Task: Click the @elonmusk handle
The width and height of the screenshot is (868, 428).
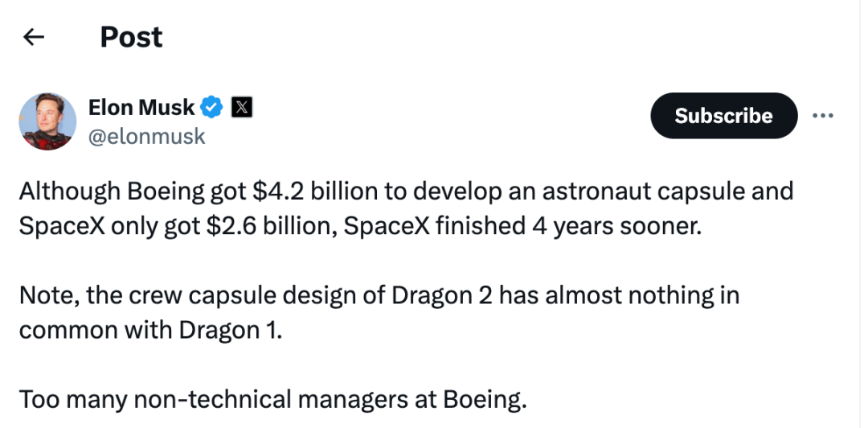Action: click(x=147, y=136)
